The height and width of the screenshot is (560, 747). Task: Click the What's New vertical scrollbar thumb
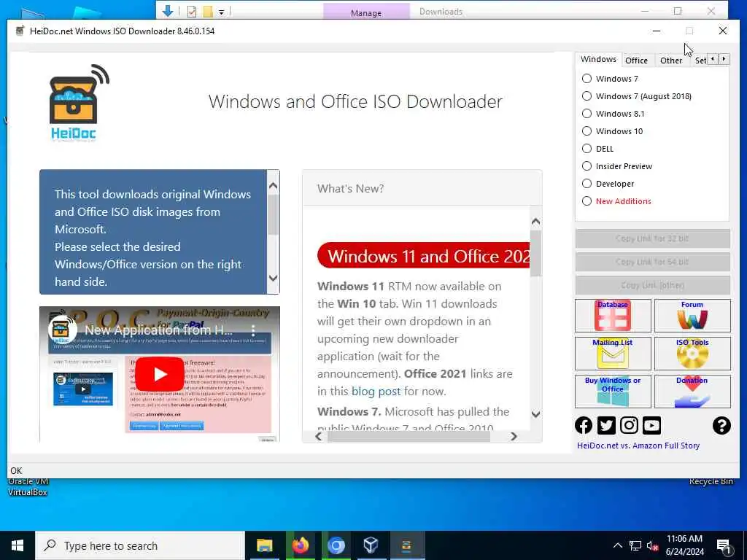click(535, 253)
